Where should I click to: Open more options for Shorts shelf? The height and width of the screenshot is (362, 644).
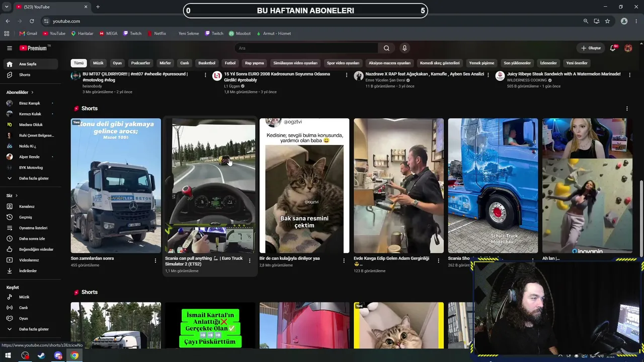(x=627, y=109)
